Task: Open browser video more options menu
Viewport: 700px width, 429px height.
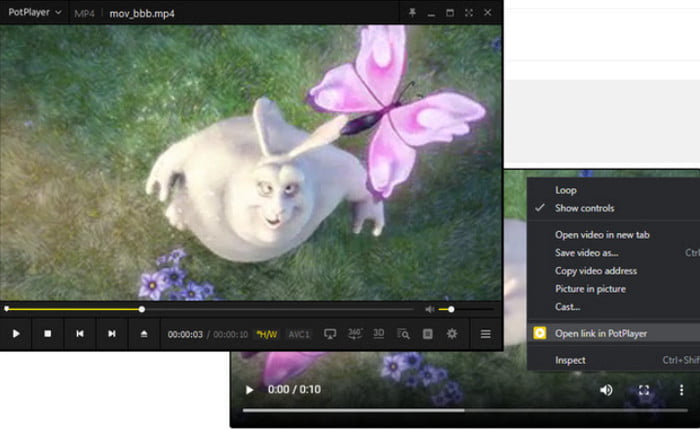Action: (681, 390)
